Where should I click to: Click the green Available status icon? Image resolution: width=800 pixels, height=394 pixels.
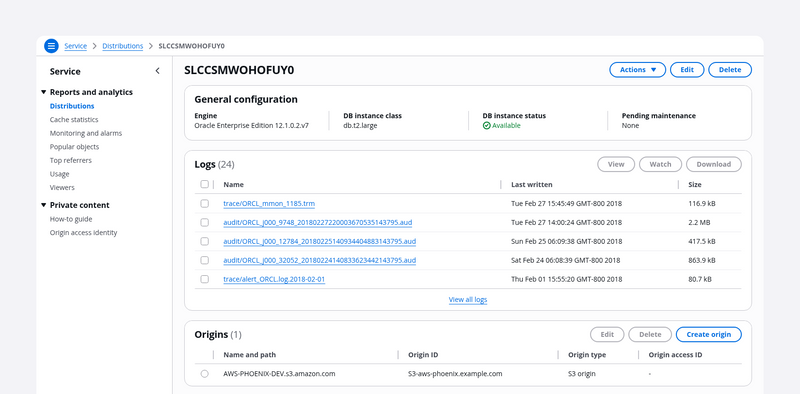(x=486, y=126)
